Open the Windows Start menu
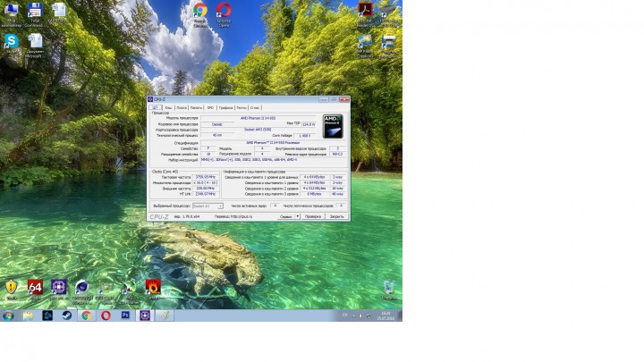 8,316
